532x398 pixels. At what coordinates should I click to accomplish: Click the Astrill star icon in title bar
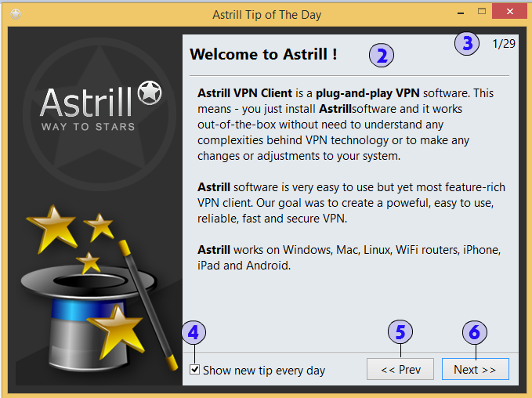16,14
